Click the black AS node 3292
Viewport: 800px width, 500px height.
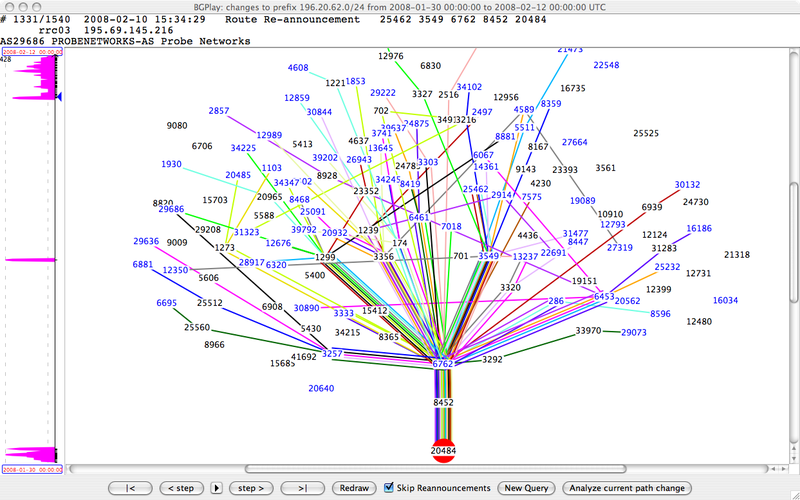[x=492, y=358]
